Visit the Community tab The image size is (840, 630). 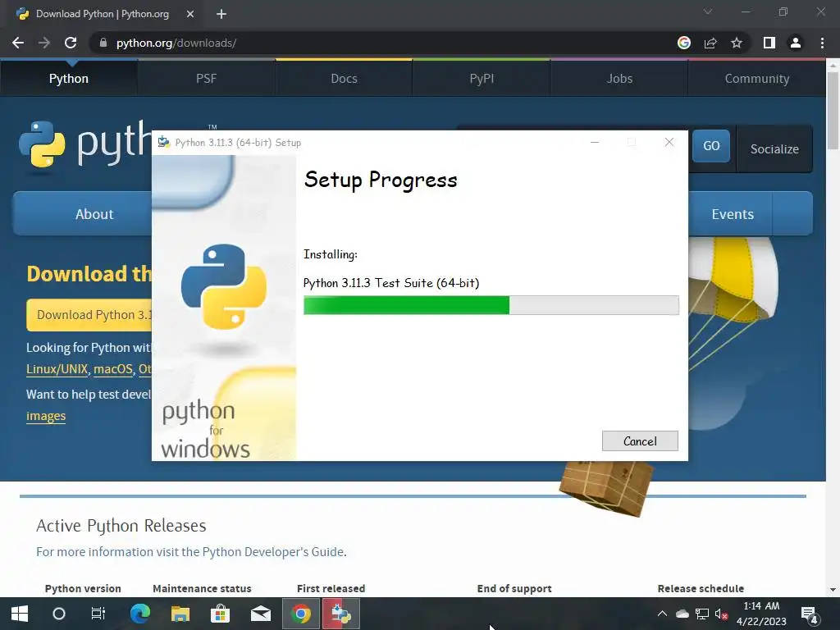pyautogui.click(x=757, y=78)
